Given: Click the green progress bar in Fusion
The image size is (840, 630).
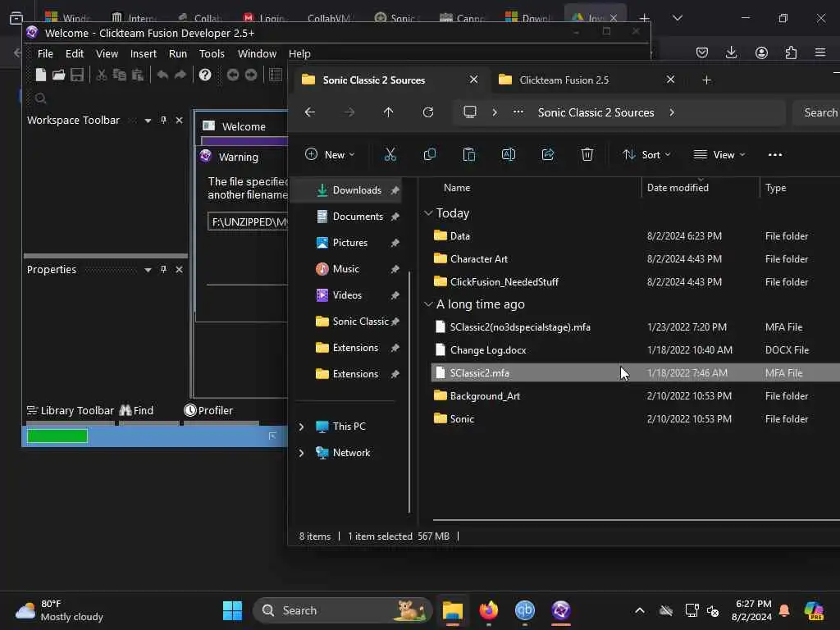Looking at the screenshot, I should [x=57, y=436].
